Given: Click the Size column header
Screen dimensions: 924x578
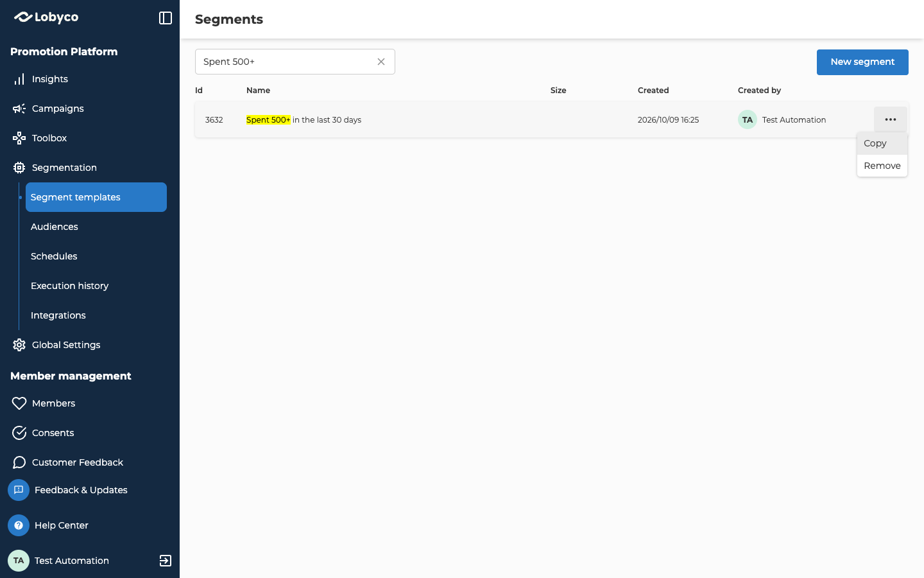Looking at the screenshot, I should tap(558, 91).
